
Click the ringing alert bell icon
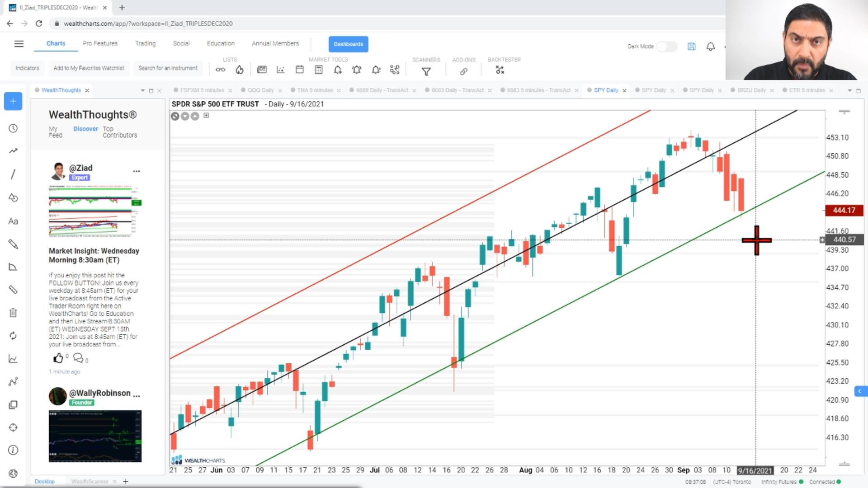[x=357, y=70]
